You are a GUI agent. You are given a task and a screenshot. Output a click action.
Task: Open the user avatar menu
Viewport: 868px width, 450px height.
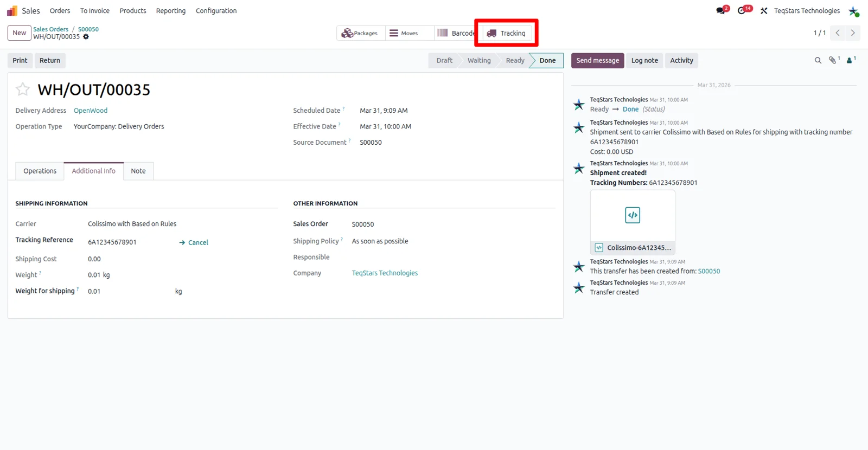(x=853, y=11)
